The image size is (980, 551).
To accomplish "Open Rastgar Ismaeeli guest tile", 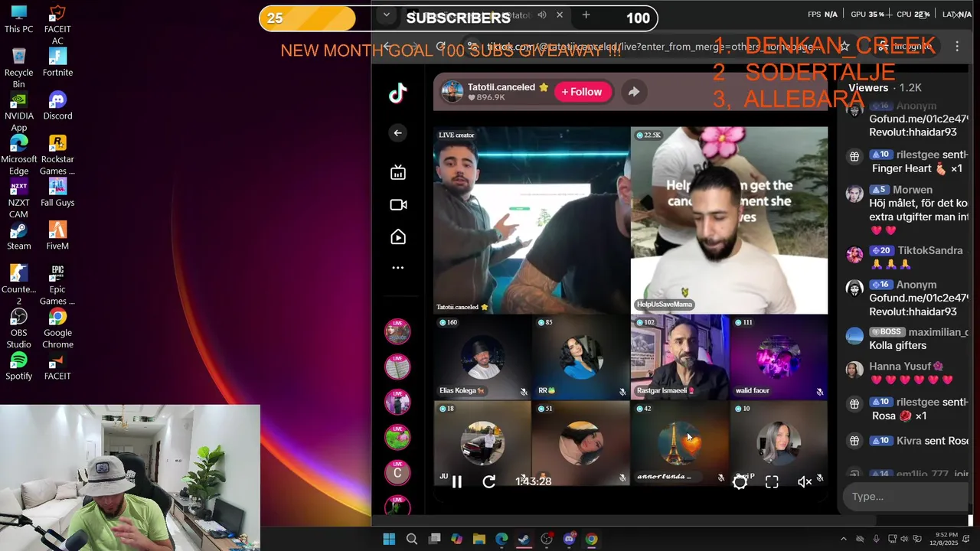I will click(680, 357).
